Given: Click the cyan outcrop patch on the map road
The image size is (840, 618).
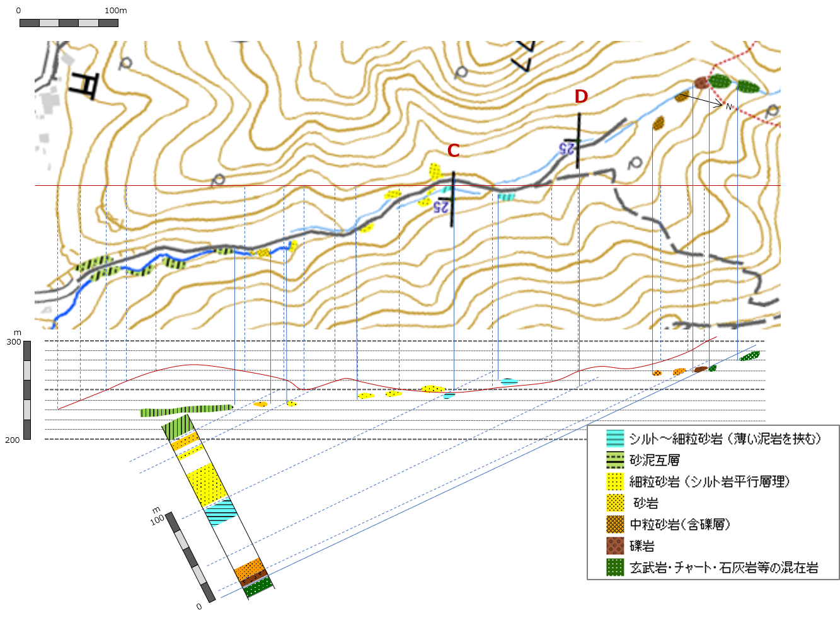Looking at the screenshot, I should click(x=506, y=197).
